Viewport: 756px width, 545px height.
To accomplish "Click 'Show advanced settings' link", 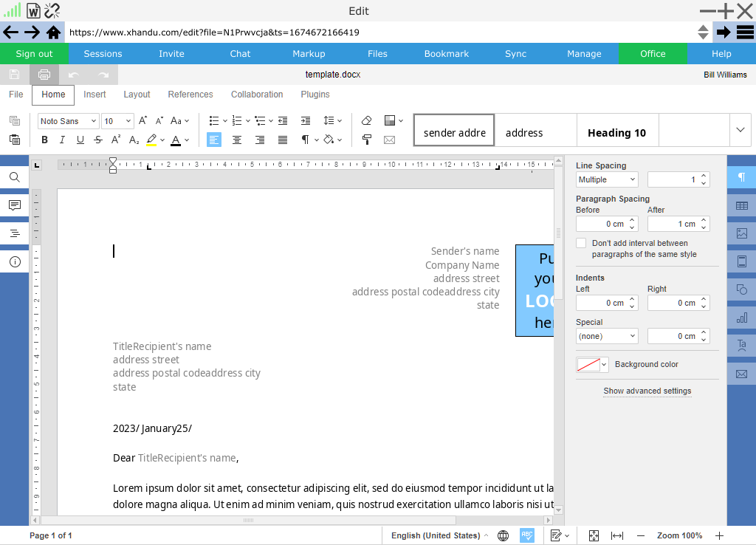I will click(x=647, y=391).
